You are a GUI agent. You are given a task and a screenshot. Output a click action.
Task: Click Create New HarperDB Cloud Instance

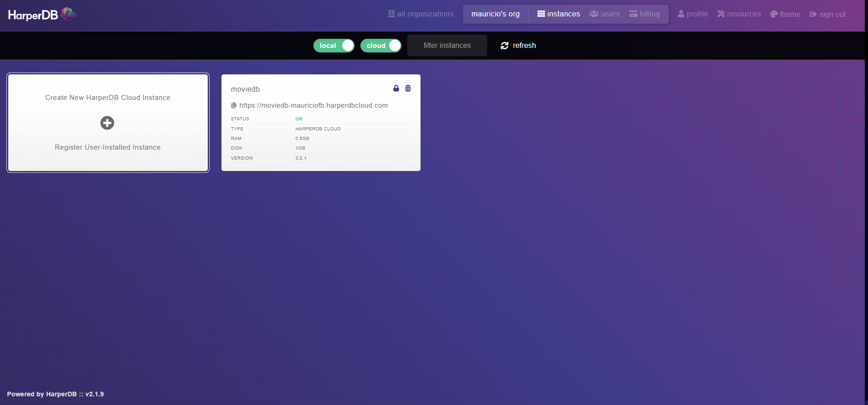(108, 98)
